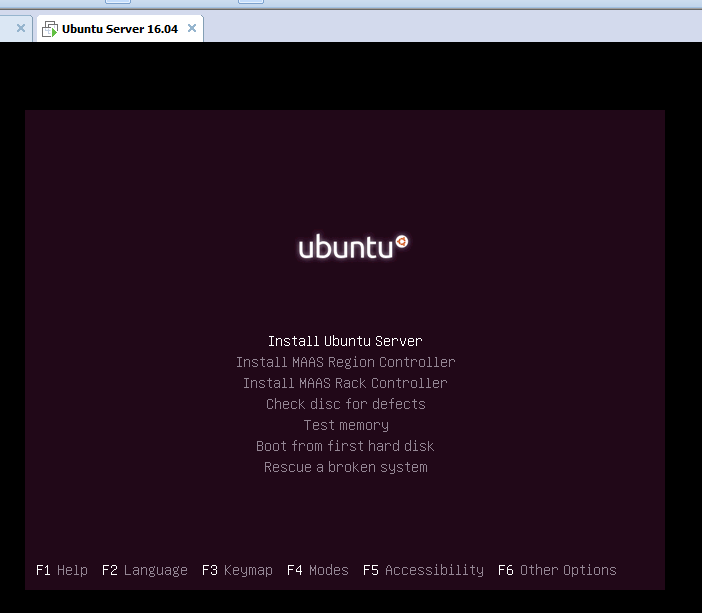Choose Install MAAS Region Controller

point(346,362)
